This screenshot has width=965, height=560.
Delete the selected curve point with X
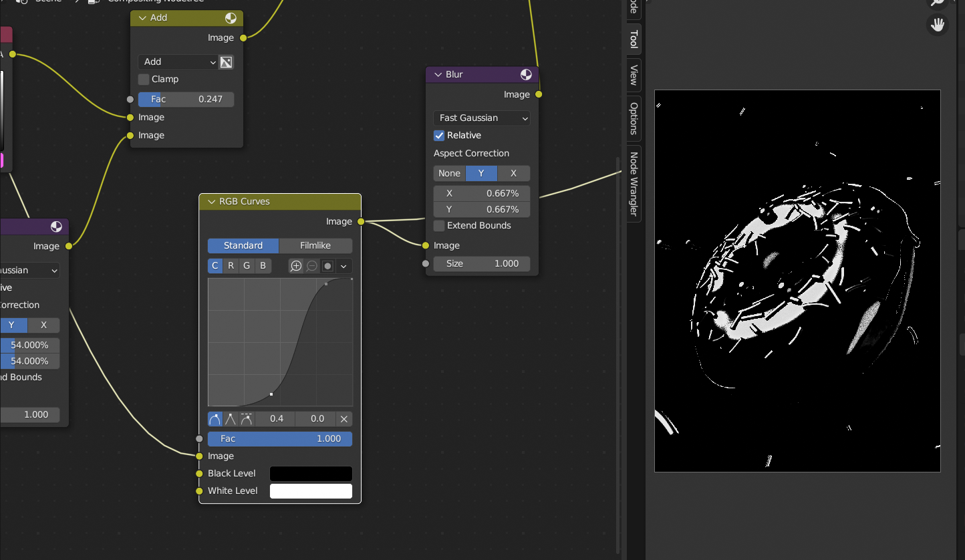pos(344,419)
